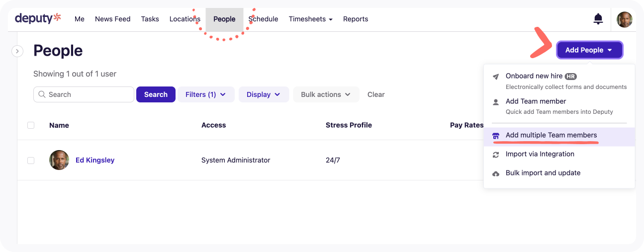Click the blue Search button
The width and height of the screenshot is (644, 252).
coord(156,94)
